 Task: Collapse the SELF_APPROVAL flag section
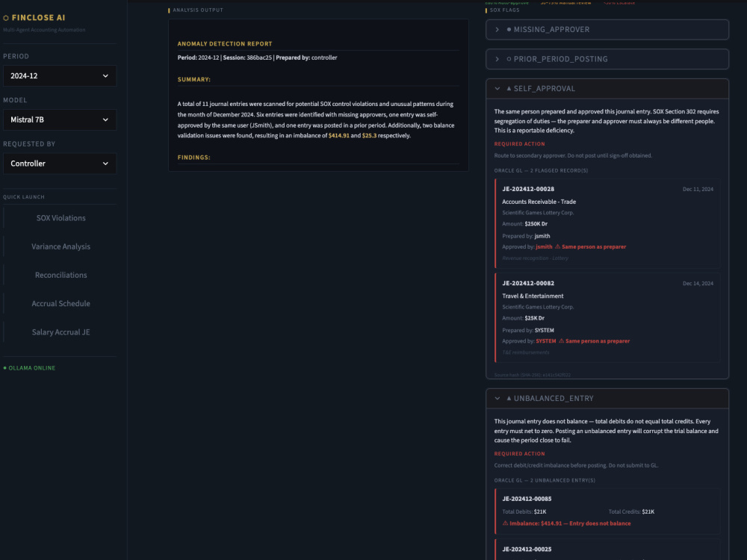click(x=607, y=89)
